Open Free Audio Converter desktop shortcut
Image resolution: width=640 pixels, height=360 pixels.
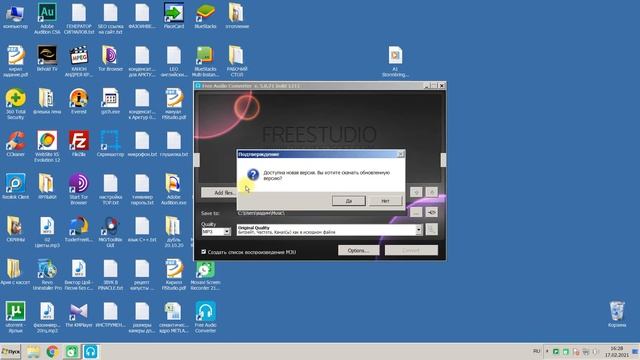click(205, 317)
